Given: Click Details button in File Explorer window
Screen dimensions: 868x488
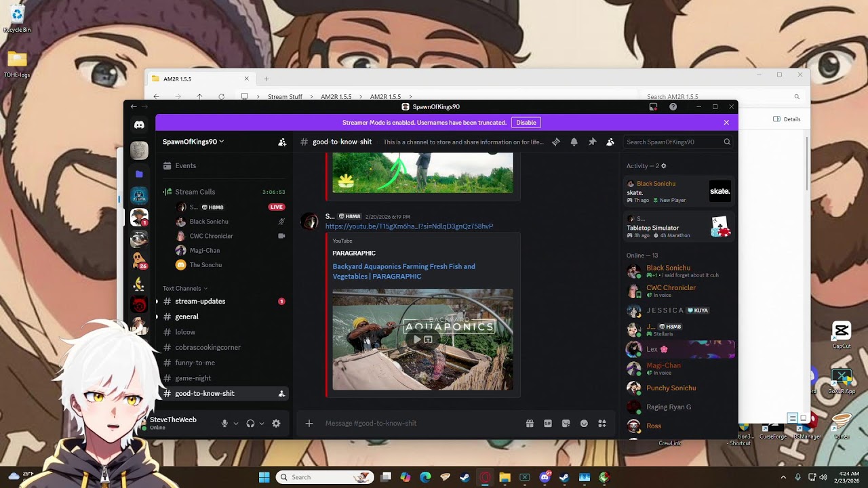Looking at the screenshot, I should [787, 119].
